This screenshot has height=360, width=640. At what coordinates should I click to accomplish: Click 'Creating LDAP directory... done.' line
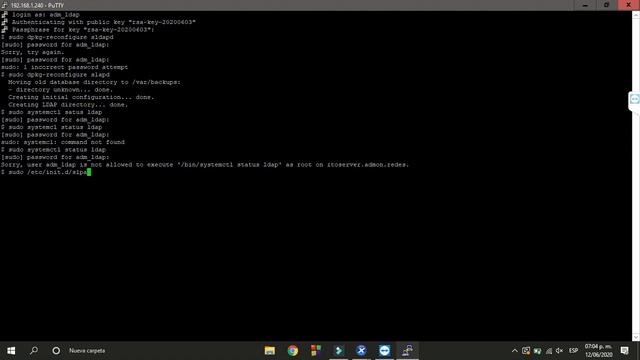68,104
